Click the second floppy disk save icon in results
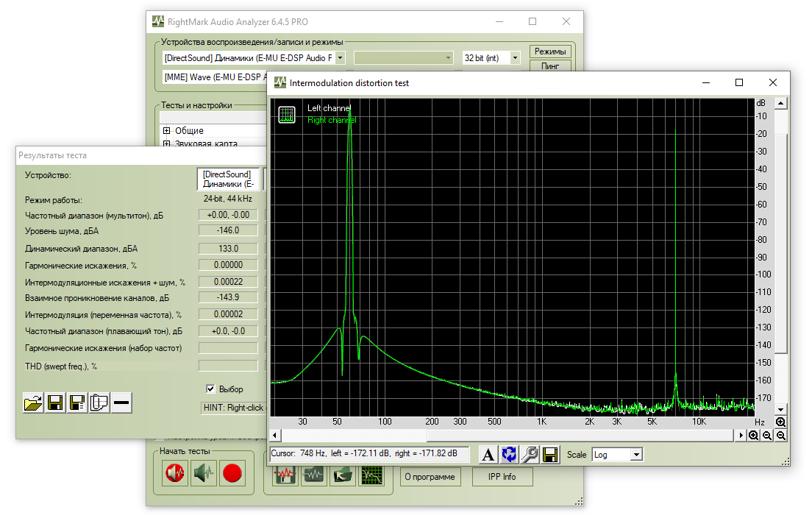 coord(77,403)
